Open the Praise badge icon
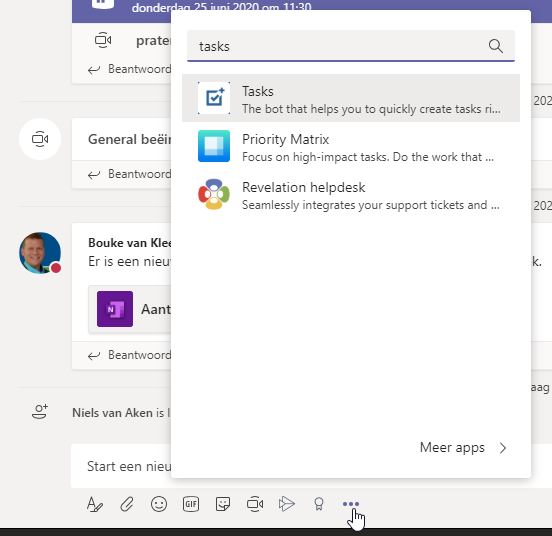Screen dimensions: 552x536 point(319,504)
